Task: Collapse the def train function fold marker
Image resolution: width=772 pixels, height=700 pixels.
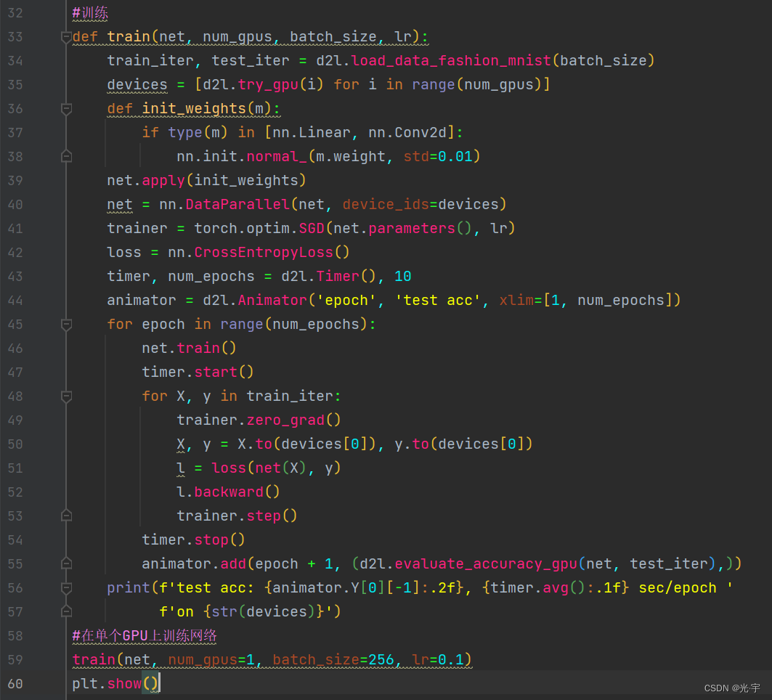Action: [66, 37]
